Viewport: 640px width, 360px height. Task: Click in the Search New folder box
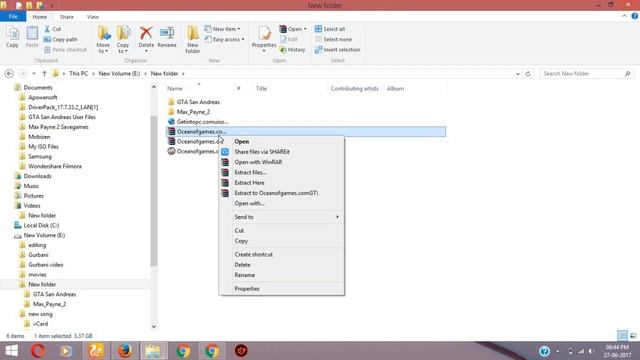coord(587,73)
